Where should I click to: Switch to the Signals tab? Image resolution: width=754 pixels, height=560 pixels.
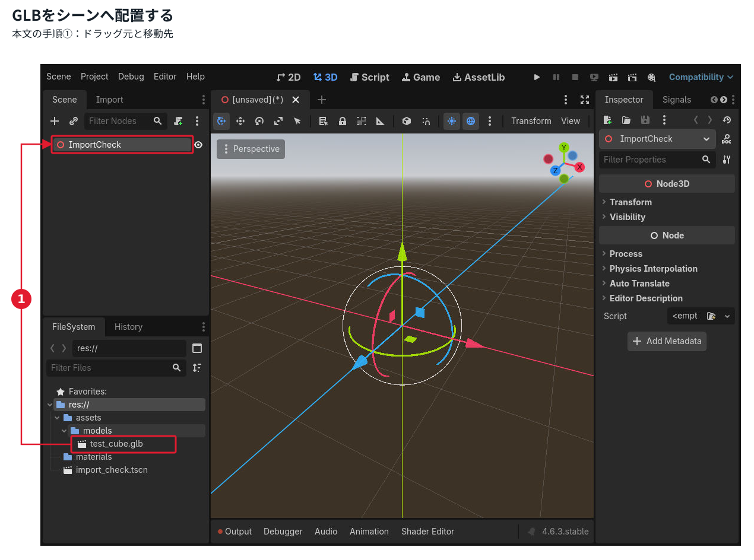pyautogui.click(x=677, y=100)
